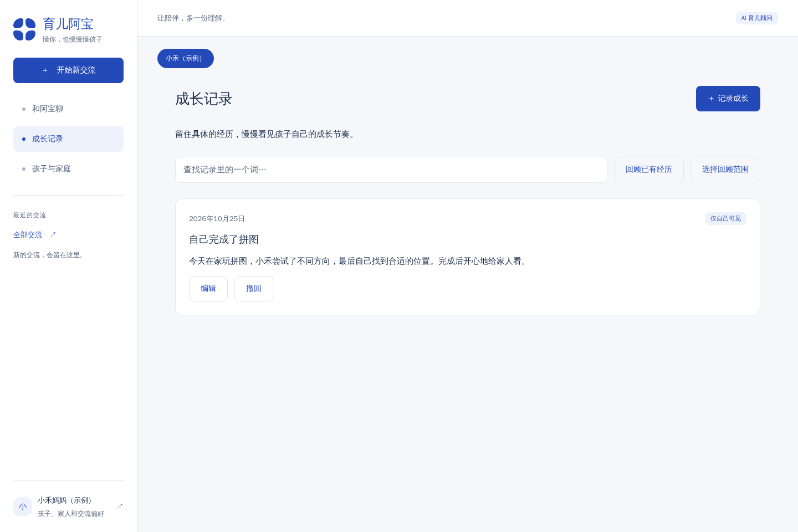Click the 2026年10月25日 date text

click(x=217, y=219)
